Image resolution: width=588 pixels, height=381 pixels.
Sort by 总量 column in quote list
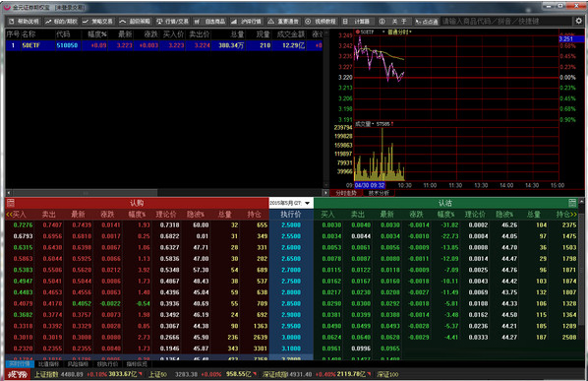pos(237,34)
